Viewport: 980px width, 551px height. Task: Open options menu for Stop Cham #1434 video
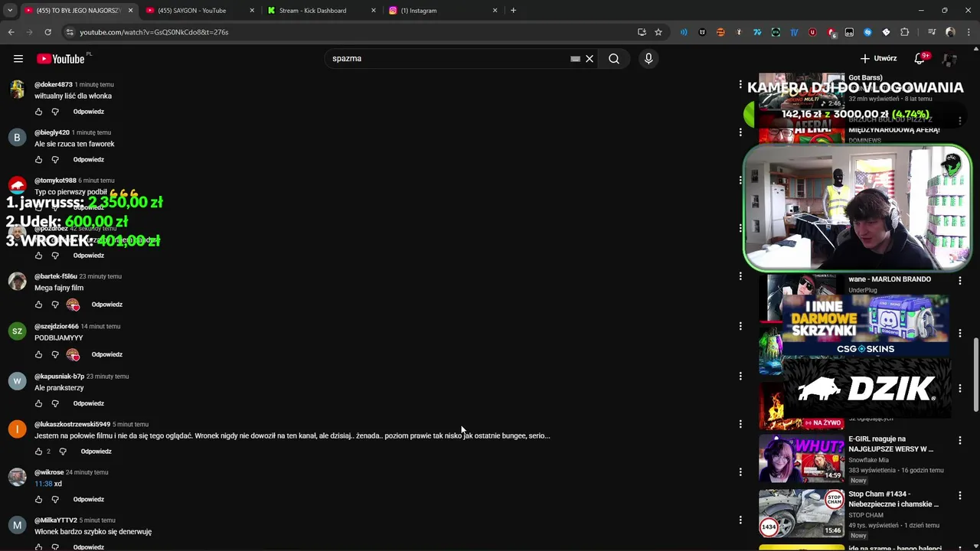tap(960, 496)
